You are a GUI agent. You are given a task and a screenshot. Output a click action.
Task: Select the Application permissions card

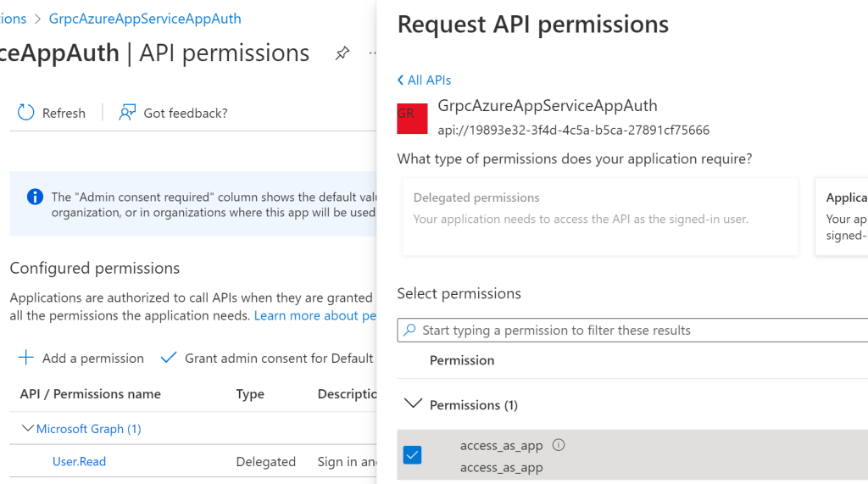(x=843, y=216)
